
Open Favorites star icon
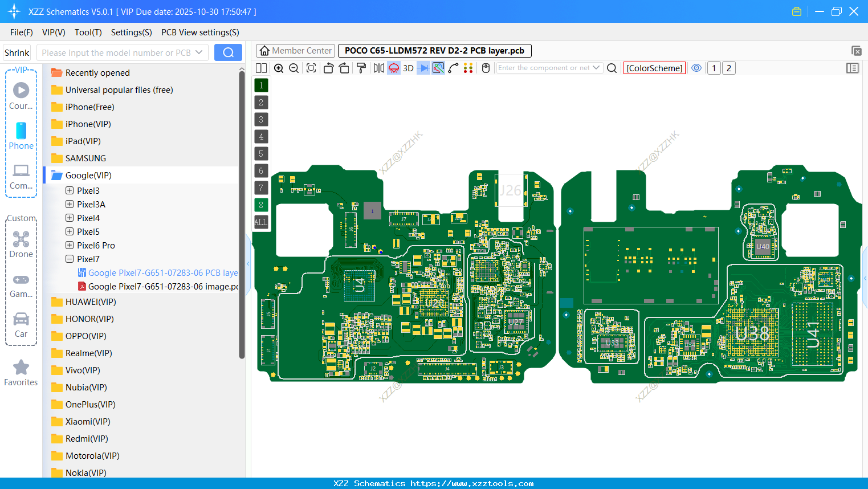click(21, 373)
